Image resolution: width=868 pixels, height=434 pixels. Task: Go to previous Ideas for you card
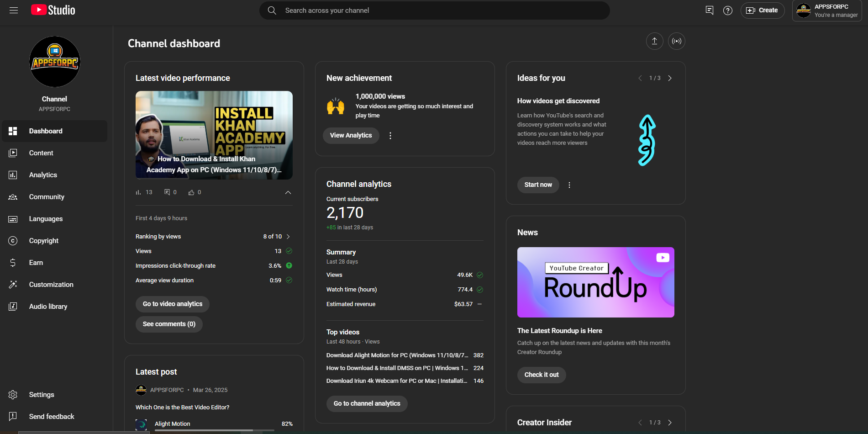click(x=640, y=78)
